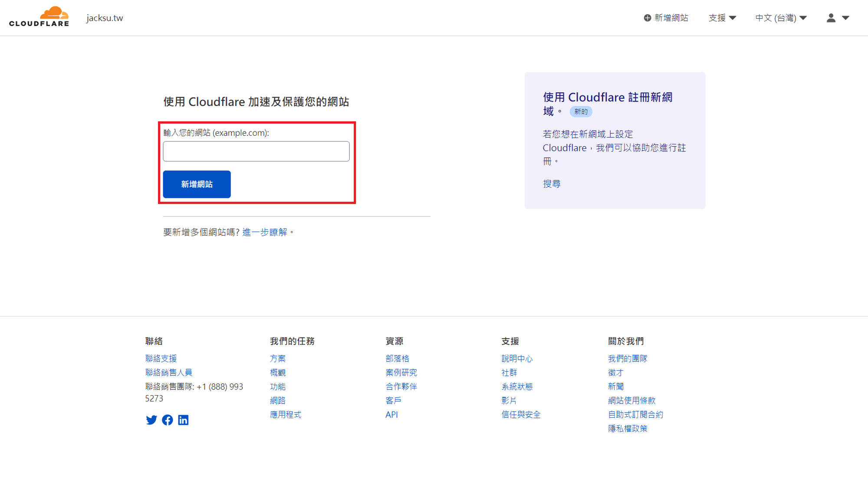Open 聯絡支援 footer link
Screen dimensions: 868x488
161,359
